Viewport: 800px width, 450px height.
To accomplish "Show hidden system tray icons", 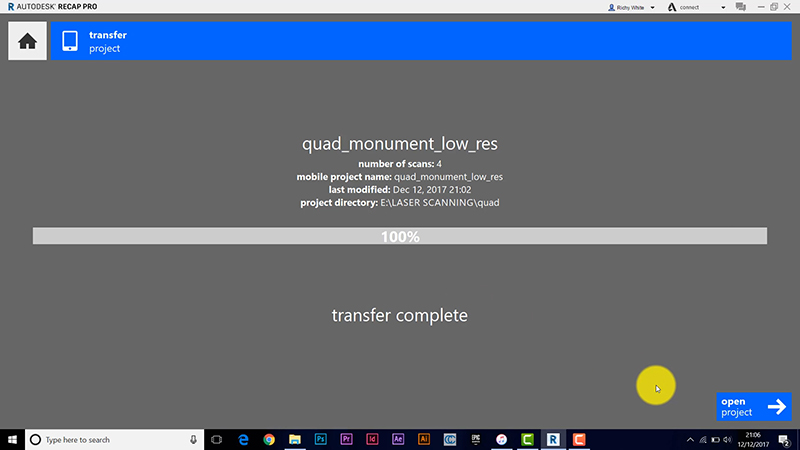I will pyautogui.click(x=690, y=439).
